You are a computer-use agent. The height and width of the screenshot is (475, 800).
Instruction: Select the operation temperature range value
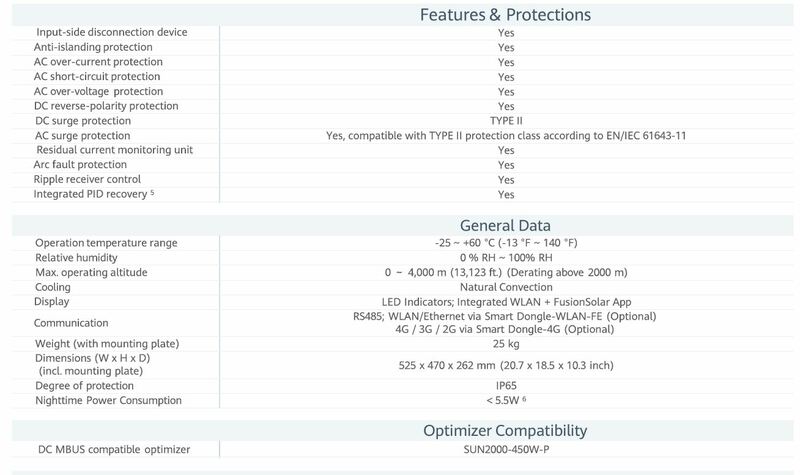pos(505,243)
